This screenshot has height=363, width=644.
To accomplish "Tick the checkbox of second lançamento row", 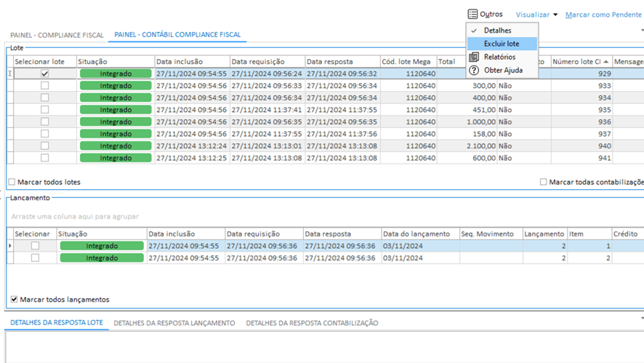I will (35, 258).
